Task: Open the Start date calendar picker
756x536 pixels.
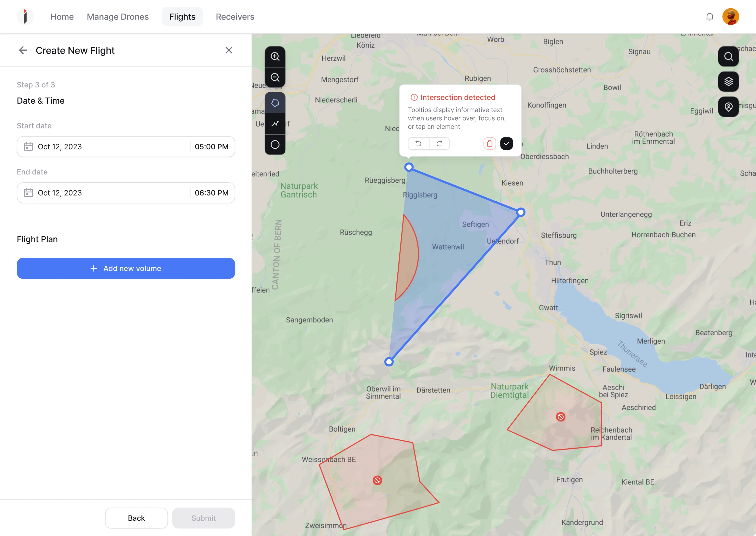Action: 28,146
